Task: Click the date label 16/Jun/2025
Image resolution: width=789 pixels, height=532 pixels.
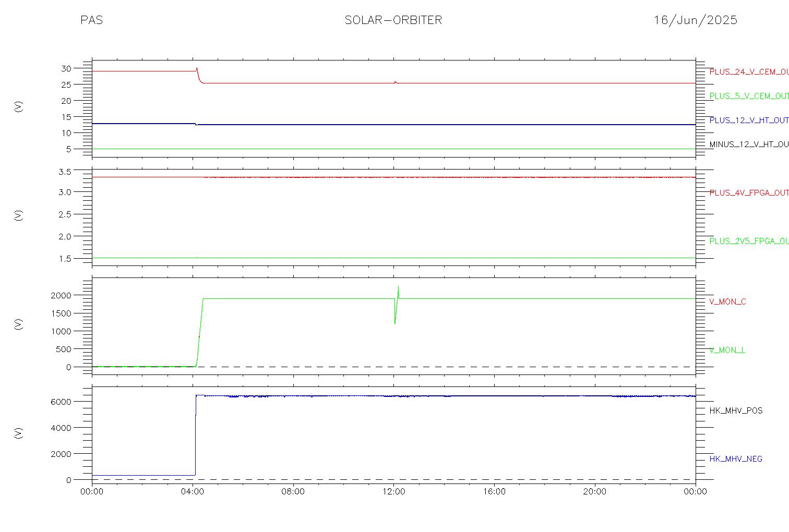Action: (696, 20)
